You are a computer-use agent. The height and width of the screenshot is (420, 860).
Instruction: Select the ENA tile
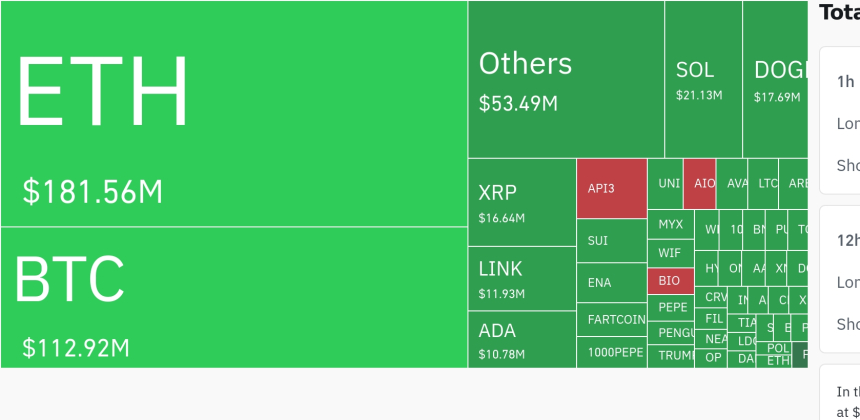coord(611,283)
